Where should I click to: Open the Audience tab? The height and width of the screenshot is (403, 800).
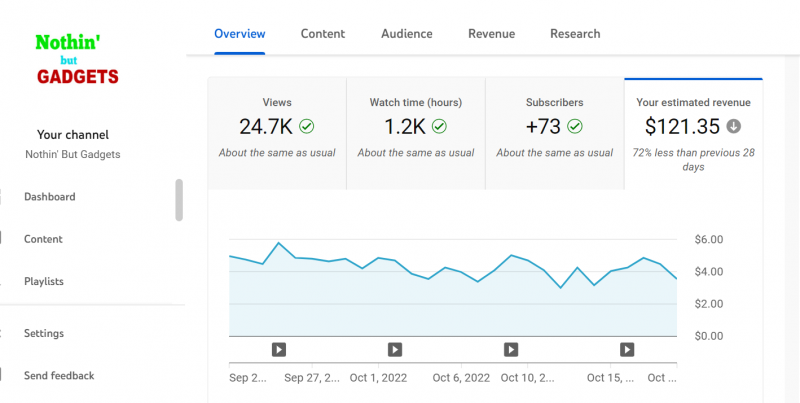click(x=406, y=34)
